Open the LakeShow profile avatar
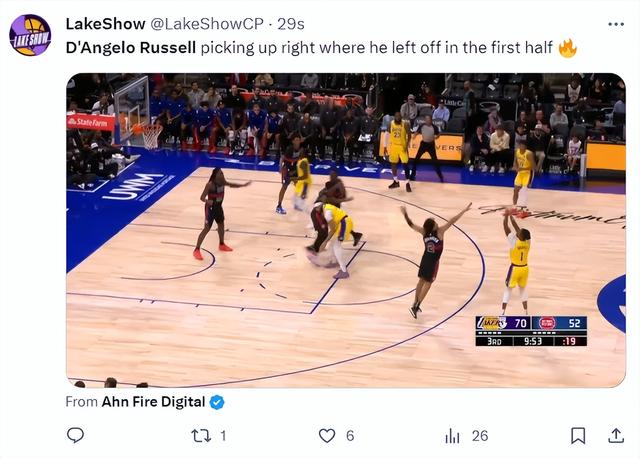Viewport: 640px width, 458px height. pyautogui.click(x=30, y=35)
